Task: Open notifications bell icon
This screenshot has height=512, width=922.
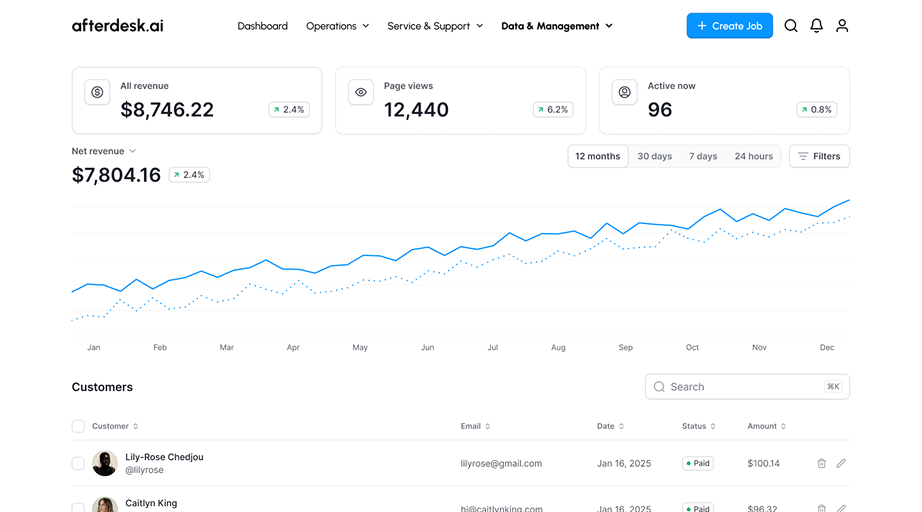Action: [816, 26]
